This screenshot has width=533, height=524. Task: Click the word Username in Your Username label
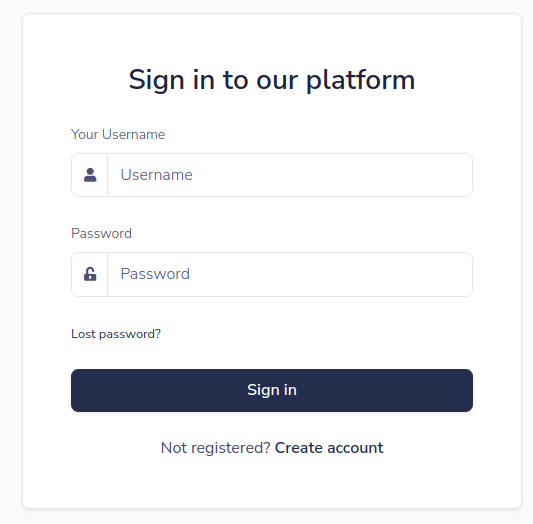click(x=134, y=135)
